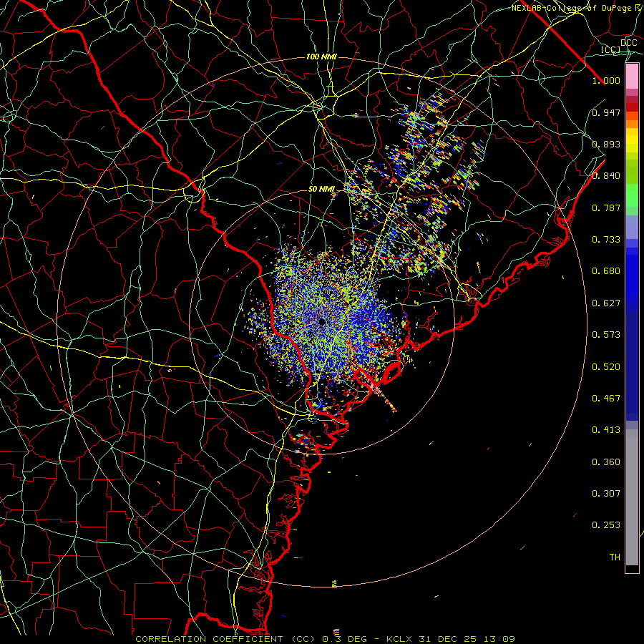Click the 0.840 color scale value
Screen dimensions: 644x644
(x=606, y=176)
